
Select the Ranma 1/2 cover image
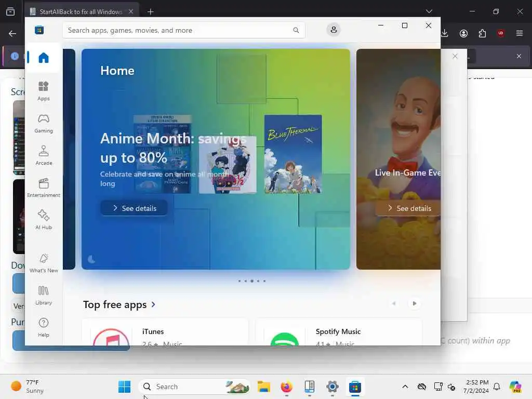(x=228, y=165)
